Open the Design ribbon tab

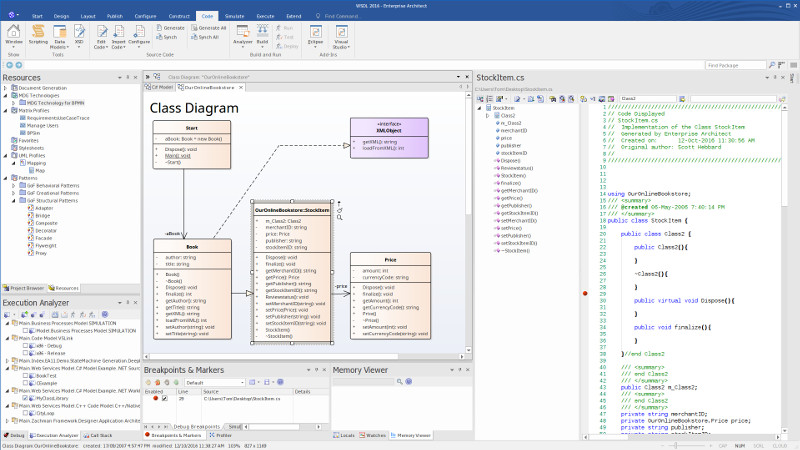pyautogui.click(x=61, y=16)
